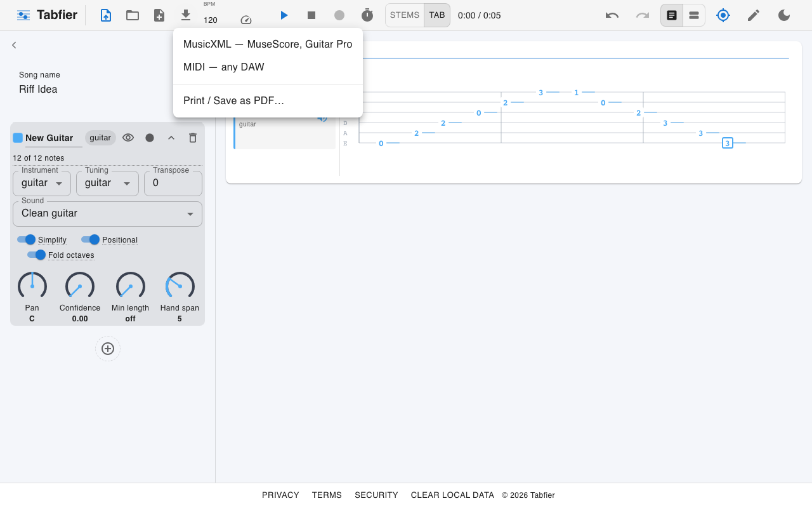Open the folder icon in the toolbar

pos(133,15)
